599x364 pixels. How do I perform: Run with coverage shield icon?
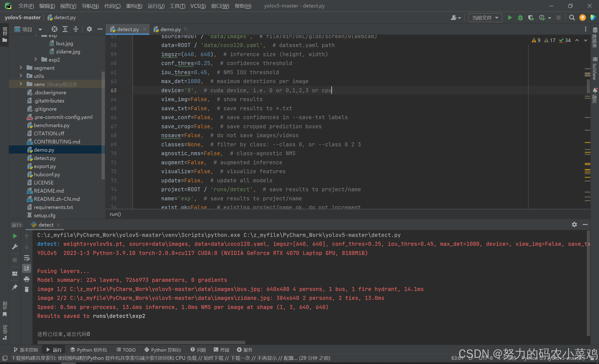point(531,18)
